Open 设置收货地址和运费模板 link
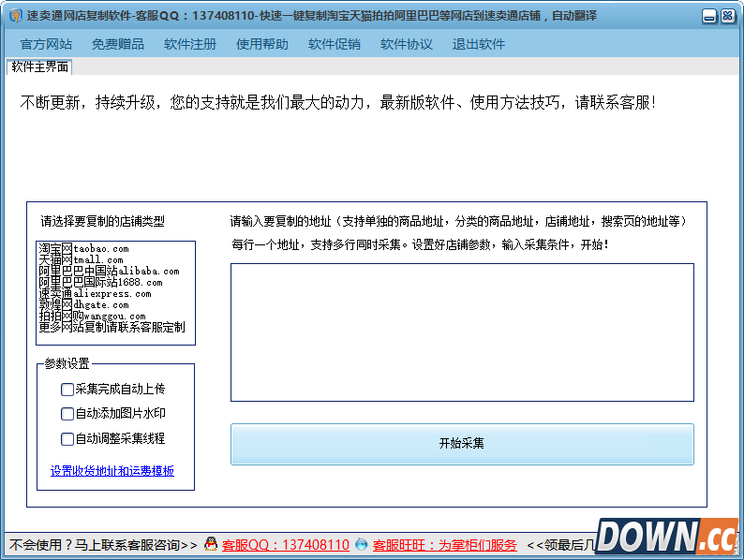Screen dimensions: 744x560 point(112,471)
